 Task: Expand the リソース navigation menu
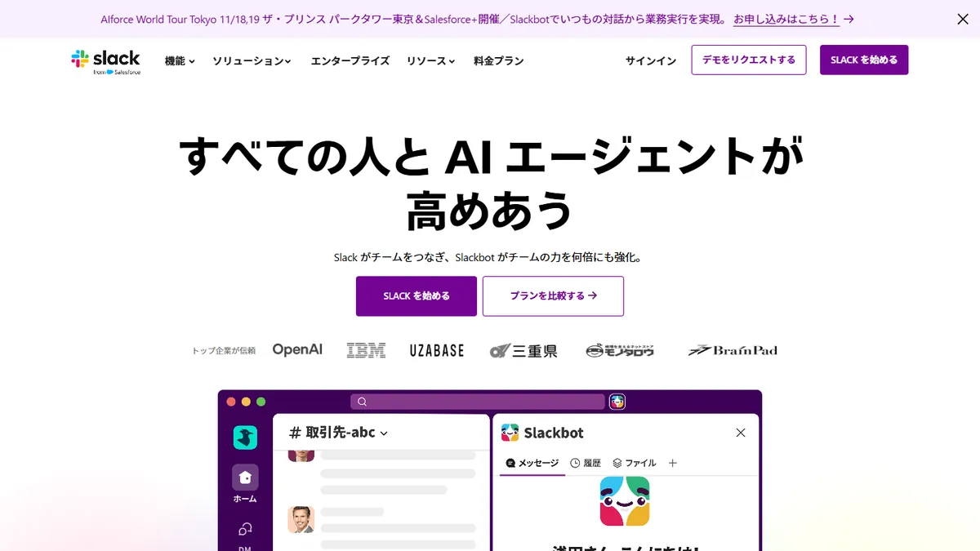pyautogui.click(x=431, y=60)
